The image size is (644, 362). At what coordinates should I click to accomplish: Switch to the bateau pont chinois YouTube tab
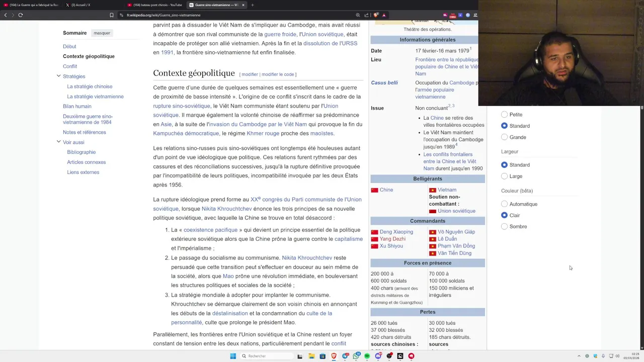[x=155, y=5]
